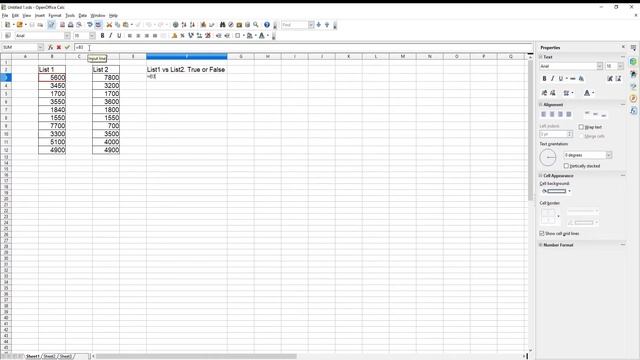The image size is (640, 360).
Task: Click Strikethrough in the Properties sidebar
Action: tap(573, 78)
